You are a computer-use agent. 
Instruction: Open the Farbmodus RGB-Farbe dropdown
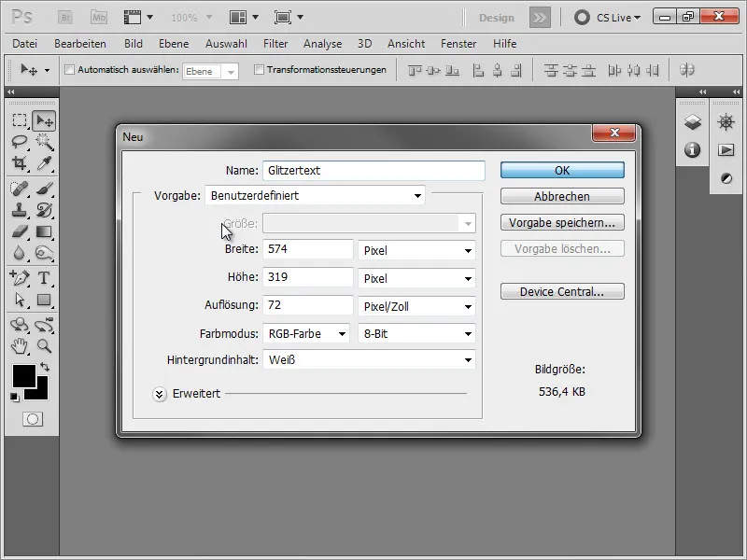(x=306, y=334)
